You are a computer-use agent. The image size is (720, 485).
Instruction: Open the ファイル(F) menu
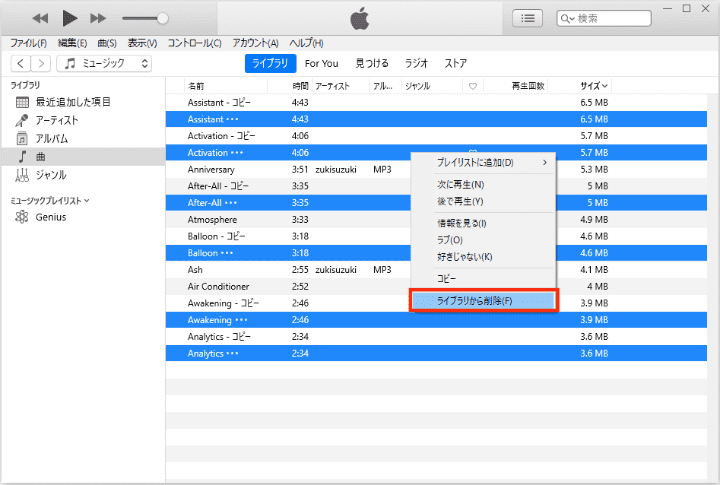[28, 43]
